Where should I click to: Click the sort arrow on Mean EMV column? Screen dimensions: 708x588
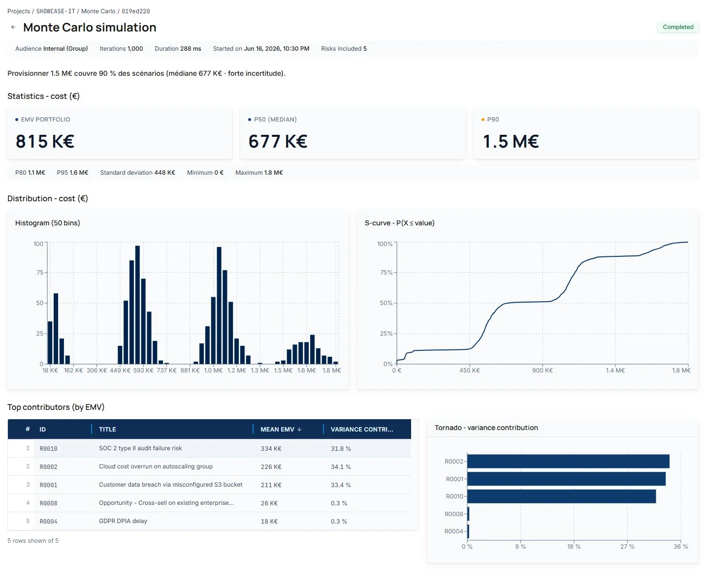[299, 430]
